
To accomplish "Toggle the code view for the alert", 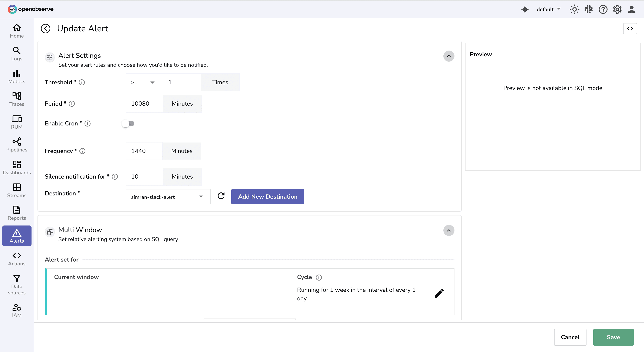I will pyautogui.click(x=630, y=29).
